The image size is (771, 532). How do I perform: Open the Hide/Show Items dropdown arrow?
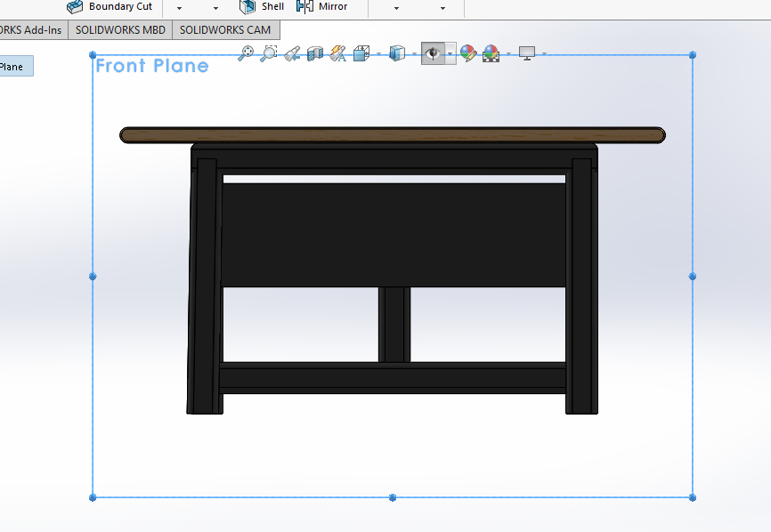[x=450, y=53]
